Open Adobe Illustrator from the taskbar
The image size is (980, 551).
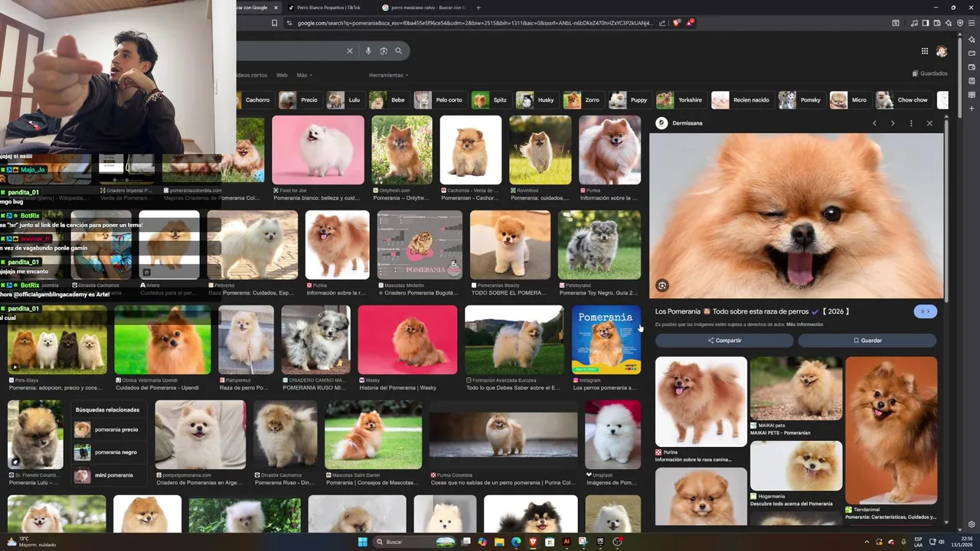pyautogui.click(x=567, y=542)
